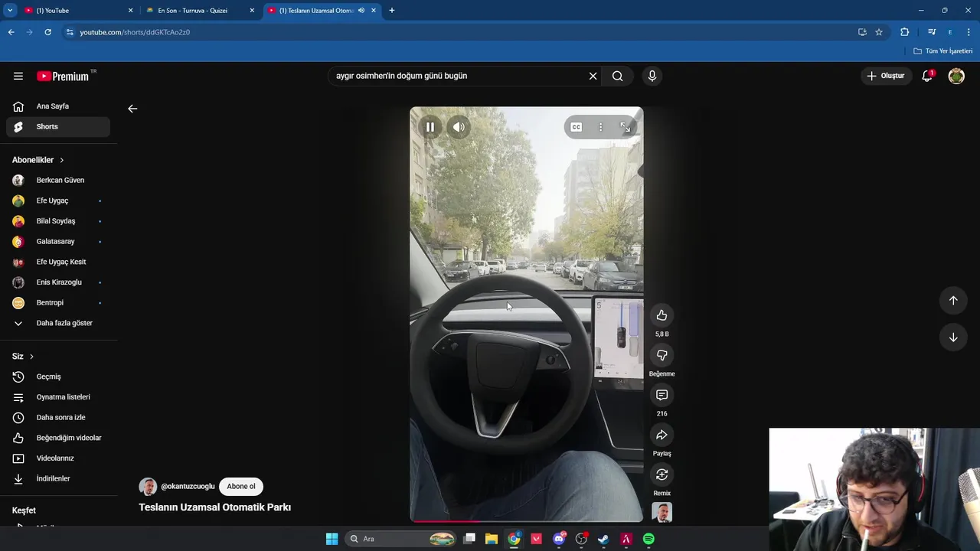Open a new browser tab
980x551 pixels.
pos(392,11)
